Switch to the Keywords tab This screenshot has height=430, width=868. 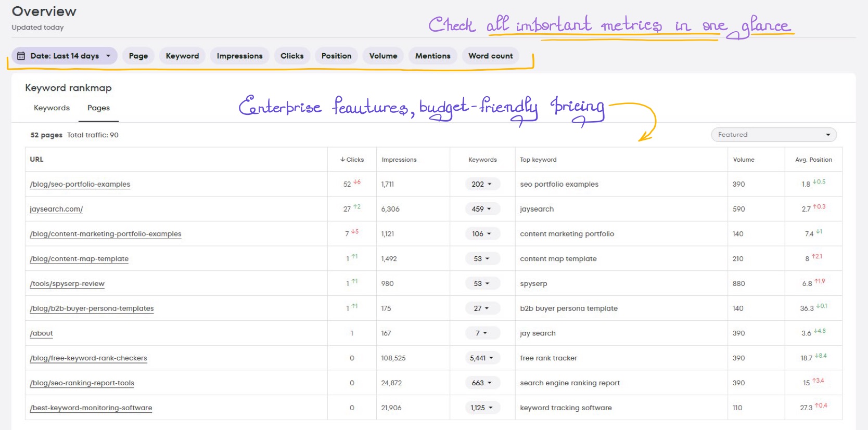coord(52,108)
